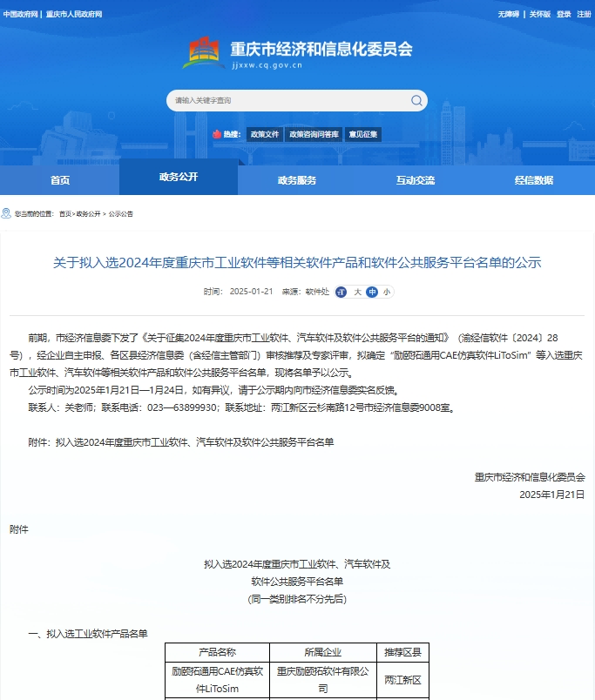Screen dimensions: 595x700
Task: Click the 政策文件 hot search tag
Action: [x=265, y=134]
